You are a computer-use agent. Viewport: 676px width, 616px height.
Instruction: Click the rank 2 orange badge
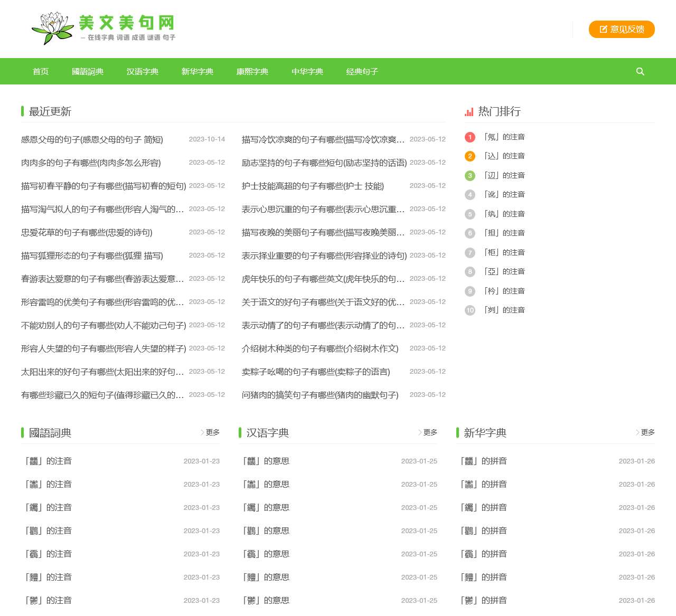(470, 156)
